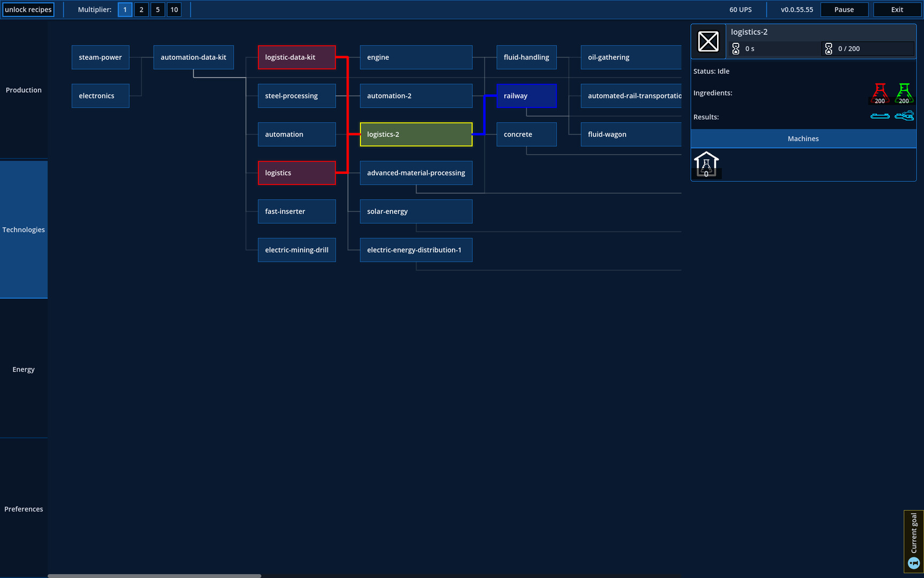Click the info icon on Current goal tab

913,562
